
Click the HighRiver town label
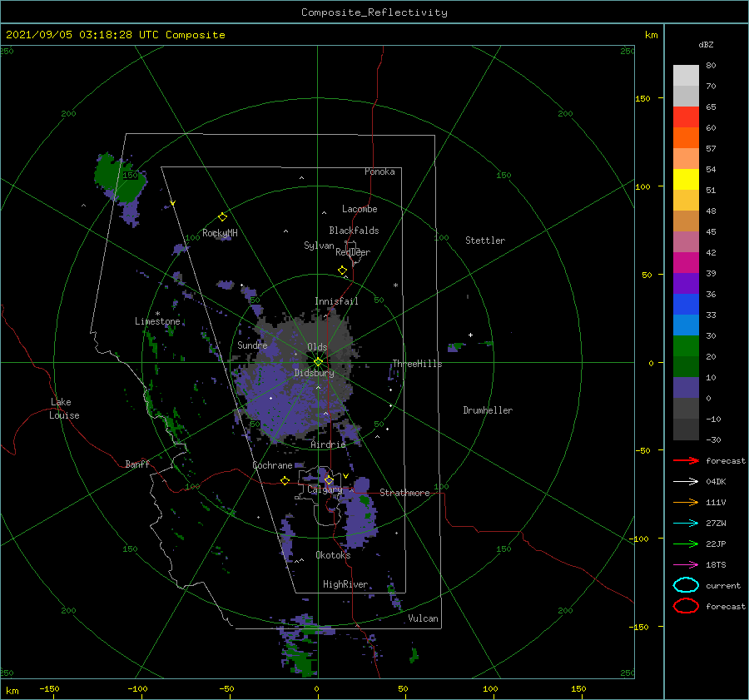click(x=345, y=584)
